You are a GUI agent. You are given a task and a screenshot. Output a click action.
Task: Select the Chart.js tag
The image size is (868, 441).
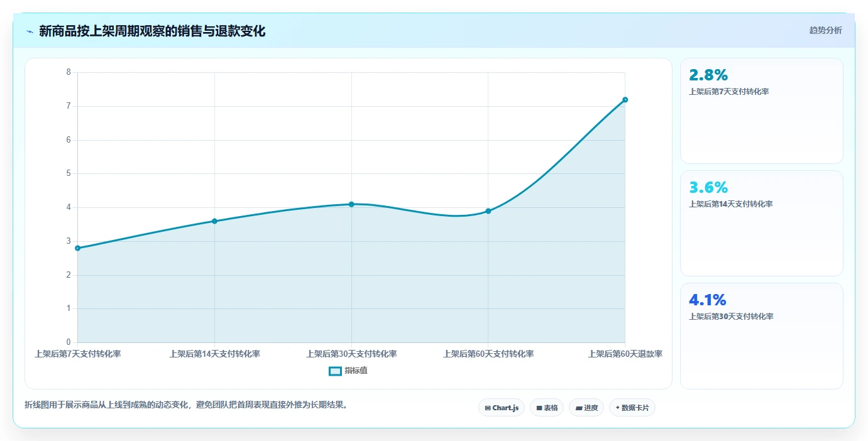pos(502,408)
